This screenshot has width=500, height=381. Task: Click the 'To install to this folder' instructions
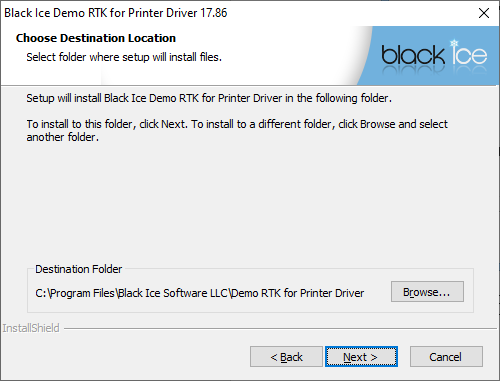click(237, 130)
